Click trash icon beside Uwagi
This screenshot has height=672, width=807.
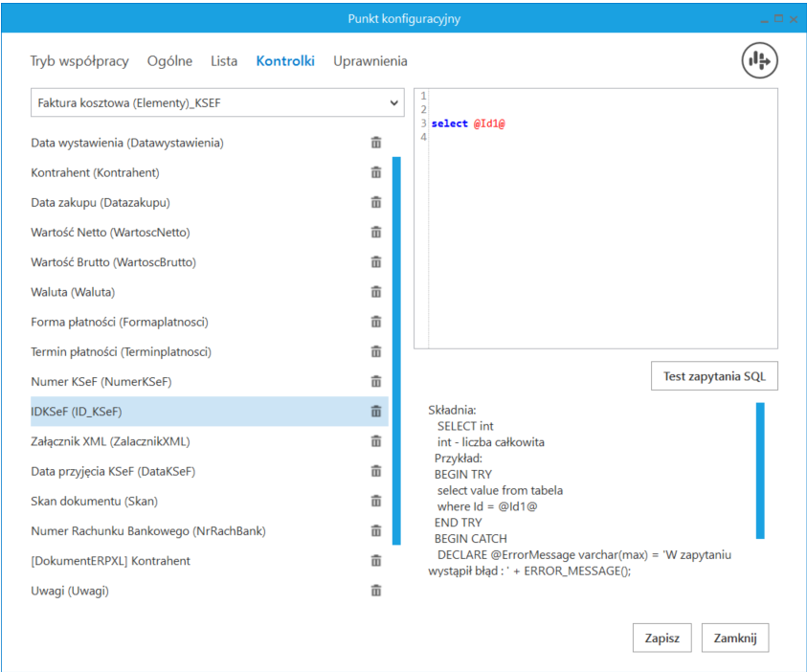pyautogui.click(x=376, y=591)
